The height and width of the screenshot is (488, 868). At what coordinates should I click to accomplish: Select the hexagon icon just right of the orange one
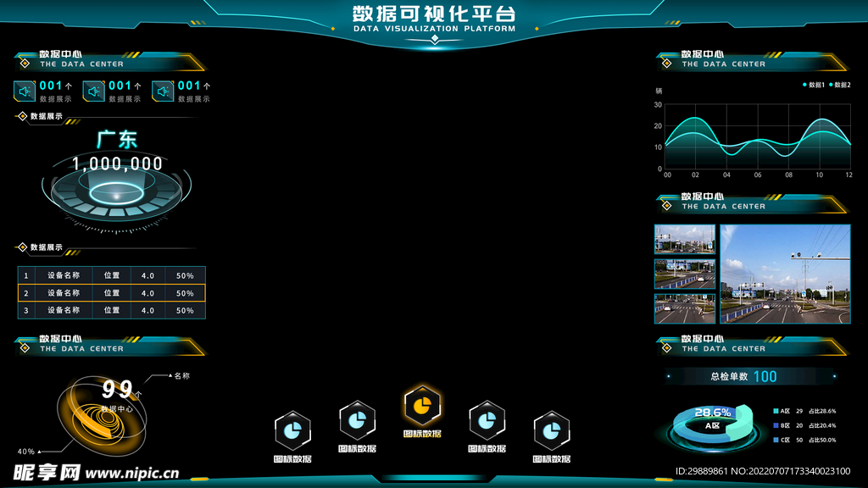[487, 420]
